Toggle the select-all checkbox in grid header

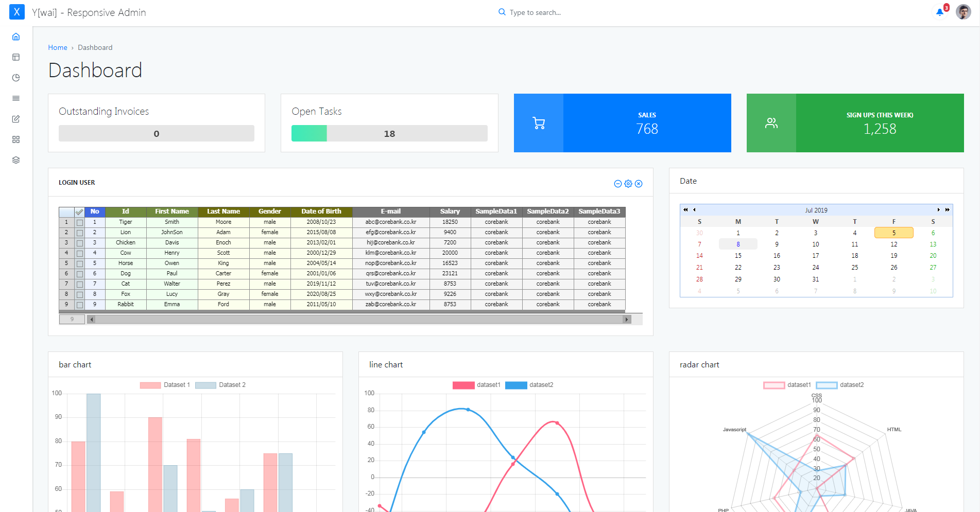(x=79, y=211)
